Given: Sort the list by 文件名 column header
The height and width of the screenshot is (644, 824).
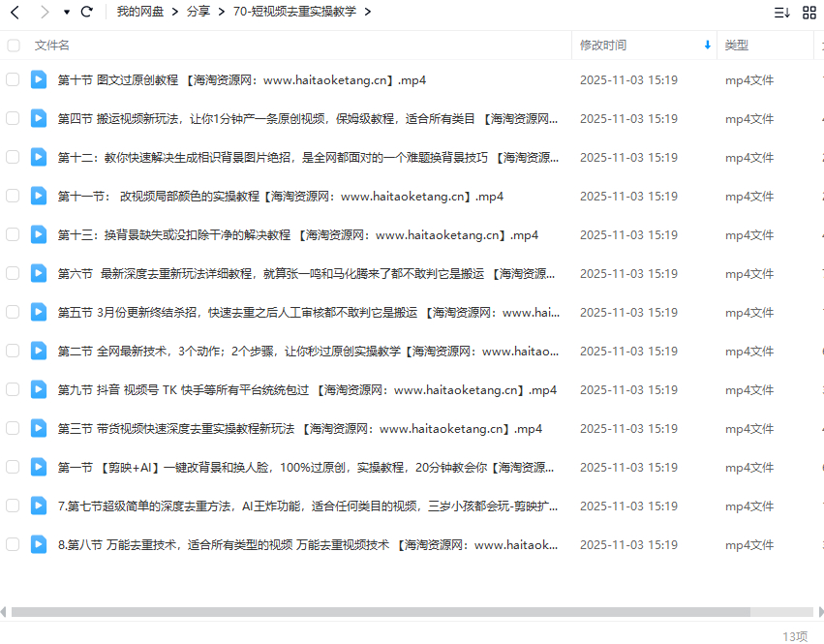Looking at the screenshot, I should tap(52, 46).
